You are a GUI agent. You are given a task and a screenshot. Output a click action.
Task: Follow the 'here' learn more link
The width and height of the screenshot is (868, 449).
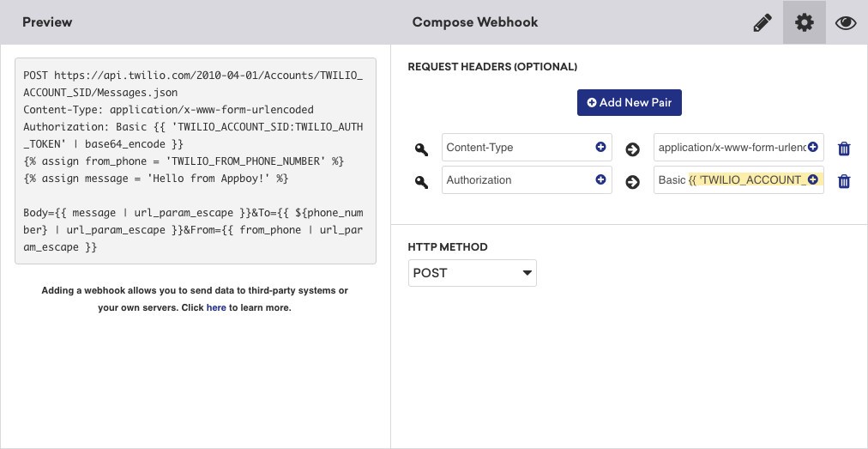[x=216, y=307]
